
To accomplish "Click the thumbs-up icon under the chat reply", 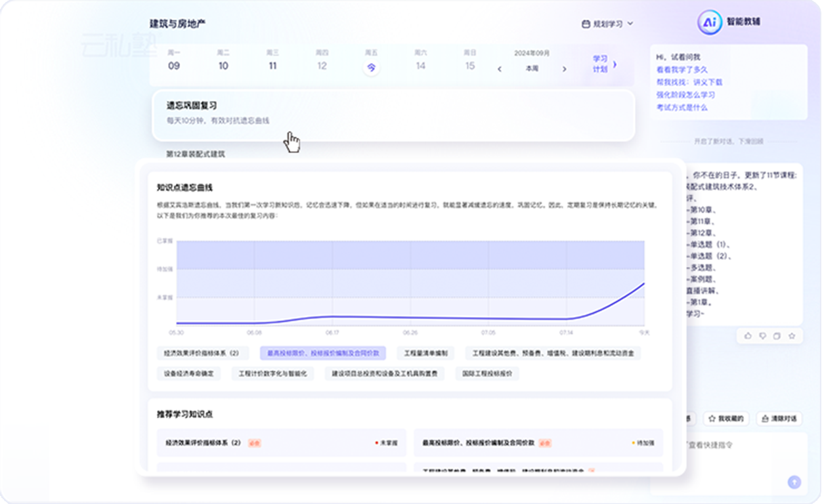I will coord(748,336).
